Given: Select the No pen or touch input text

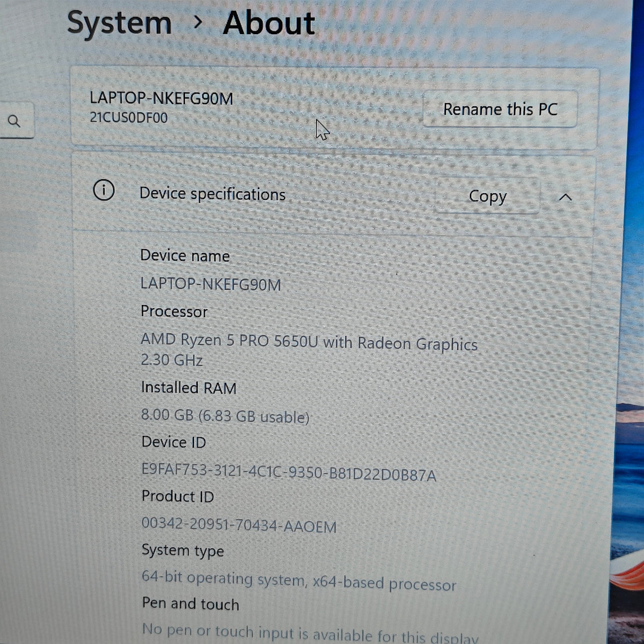Looking at the screenshot, I should coord(310,634).
